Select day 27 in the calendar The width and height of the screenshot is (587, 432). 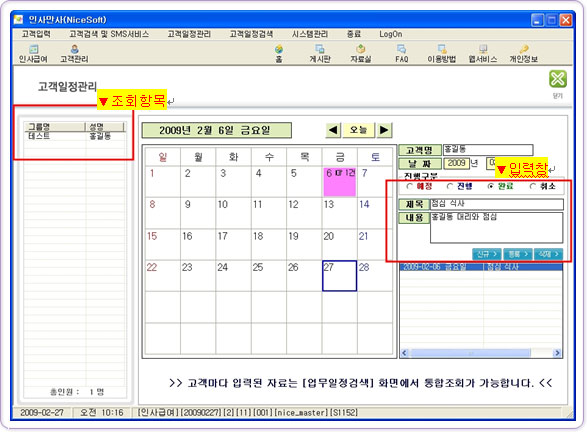339,276
